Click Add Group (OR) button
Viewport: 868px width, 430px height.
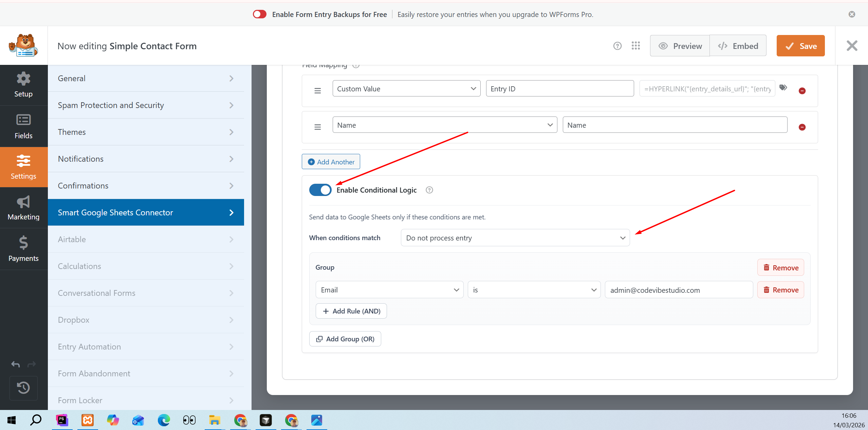[x=345, y=339]
